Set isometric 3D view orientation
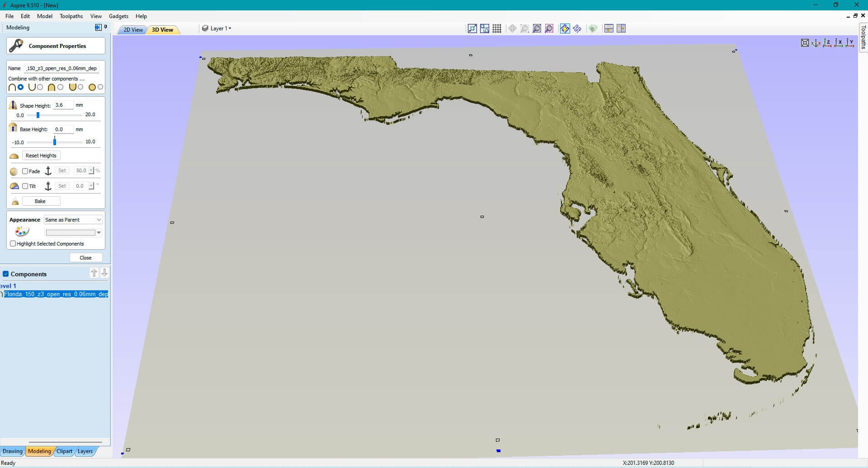 point(816,43)
